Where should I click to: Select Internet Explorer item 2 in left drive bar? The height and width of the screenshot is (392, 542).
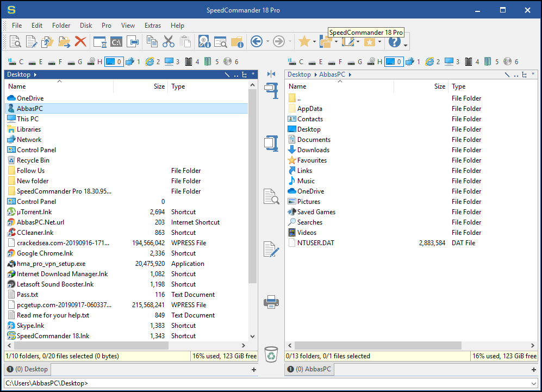[153, 61]
